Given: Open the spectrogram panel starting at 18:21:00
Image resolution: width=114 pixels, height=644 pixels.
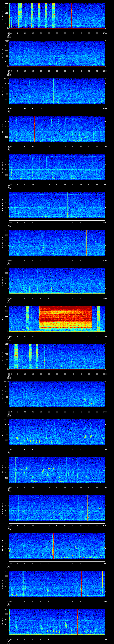Looking at the screenshot, I should 57,205.
